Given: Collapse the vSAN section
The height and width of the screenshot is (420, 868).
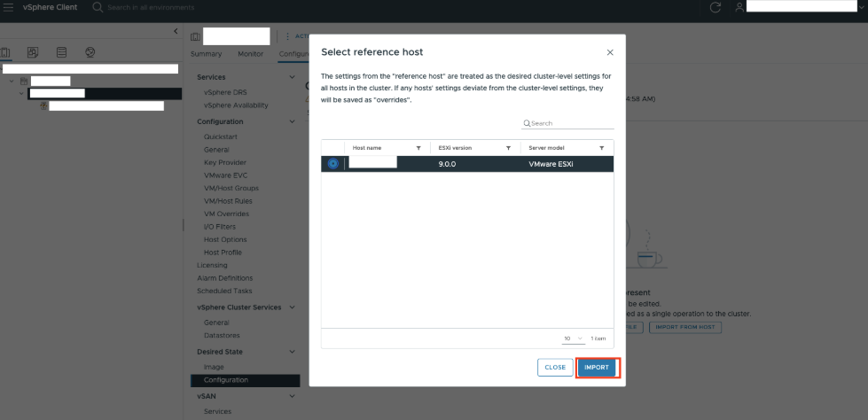Looking at the screenshot, I should tap(293, 396).
